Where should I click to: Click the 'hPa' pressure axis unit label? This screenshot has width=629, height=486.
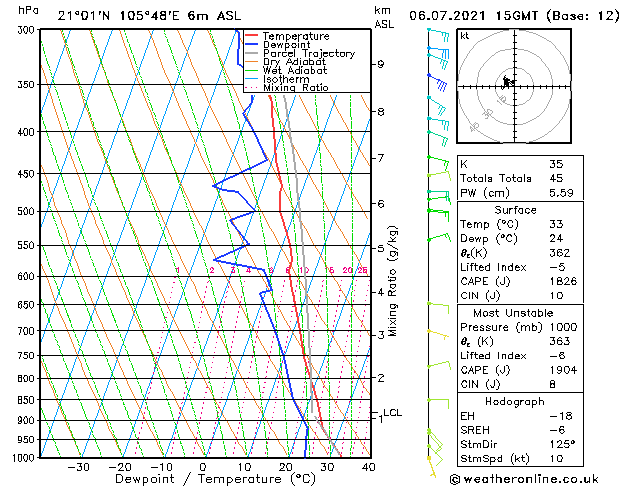[28, 10]
